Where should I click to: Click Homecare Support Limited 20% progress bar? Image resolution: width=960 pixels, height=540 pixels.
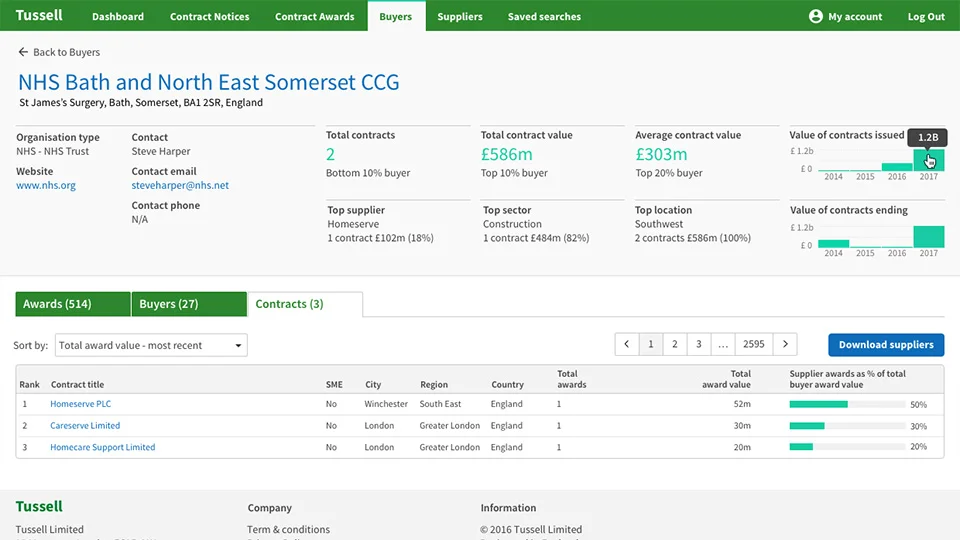(847, 447)
